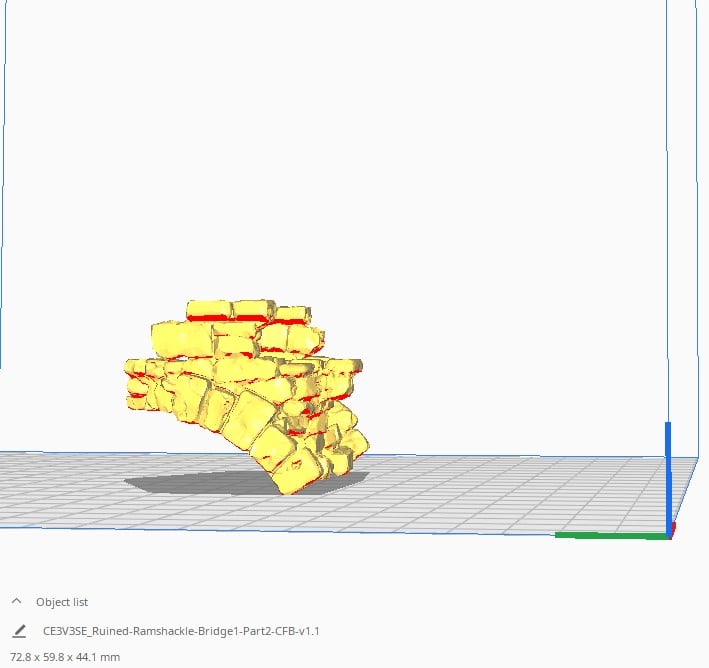Select CE3V3SE_Ruined-Ramshackle-Bridge1-Part2-CFB-v1.1 in object list

tap(181, 631)
